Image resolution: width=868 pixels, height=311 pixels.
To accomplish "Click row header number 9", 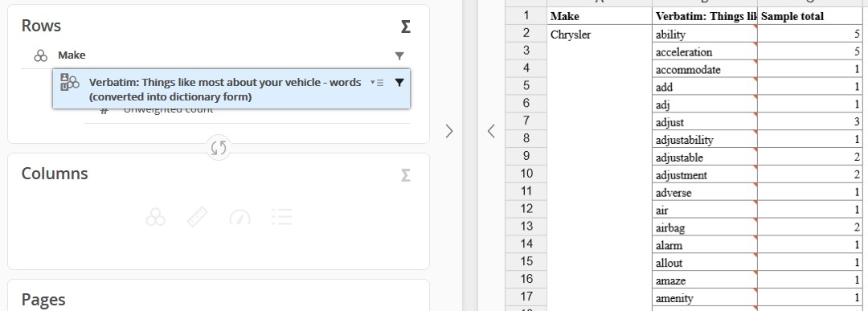I will 526,157.
